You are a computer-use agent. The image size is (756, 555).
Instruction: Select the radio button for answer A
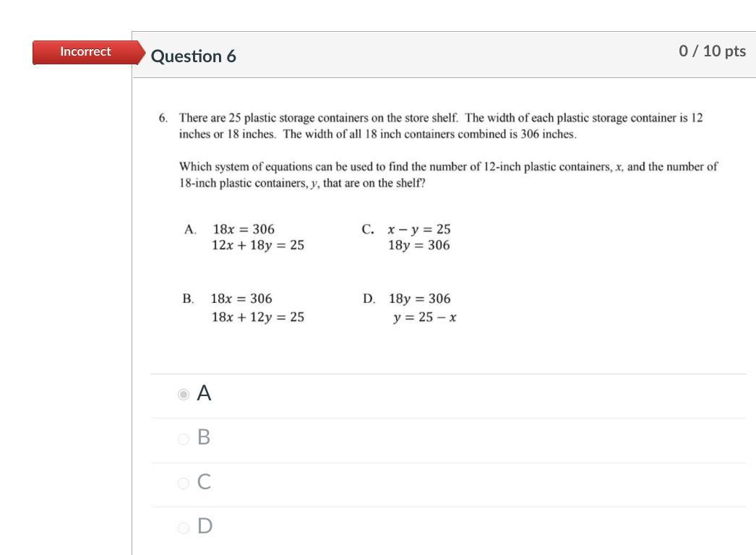pos(184,394)
